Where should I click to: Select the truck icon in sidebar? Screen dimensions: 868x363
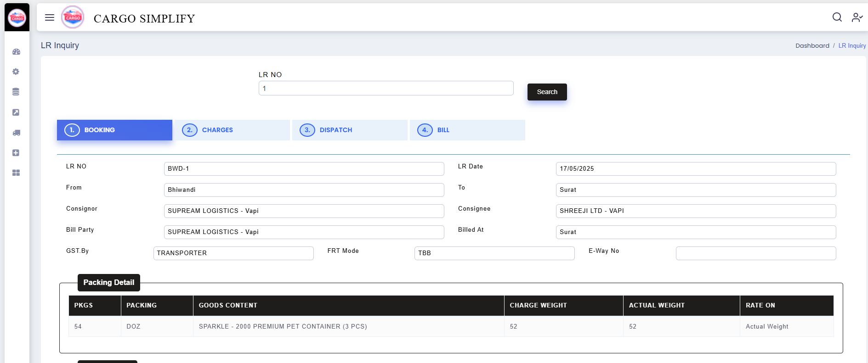point(16,133)
